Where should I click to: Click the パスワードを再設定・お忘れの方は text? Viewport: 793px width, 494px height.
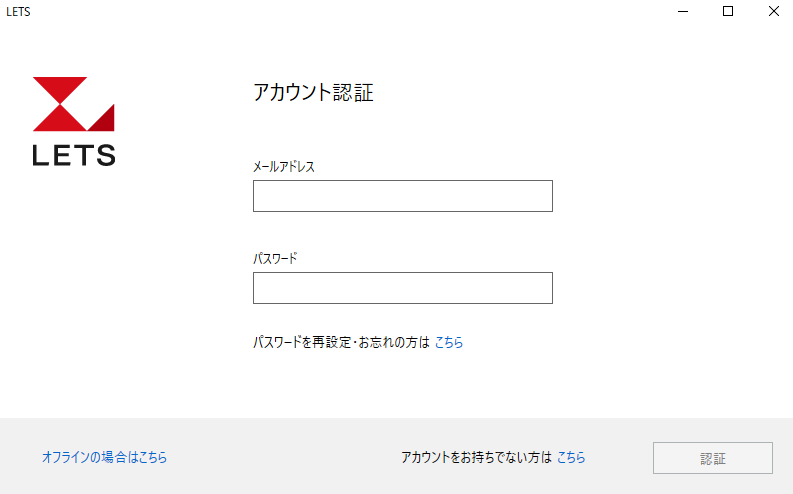tap(341, 342)
